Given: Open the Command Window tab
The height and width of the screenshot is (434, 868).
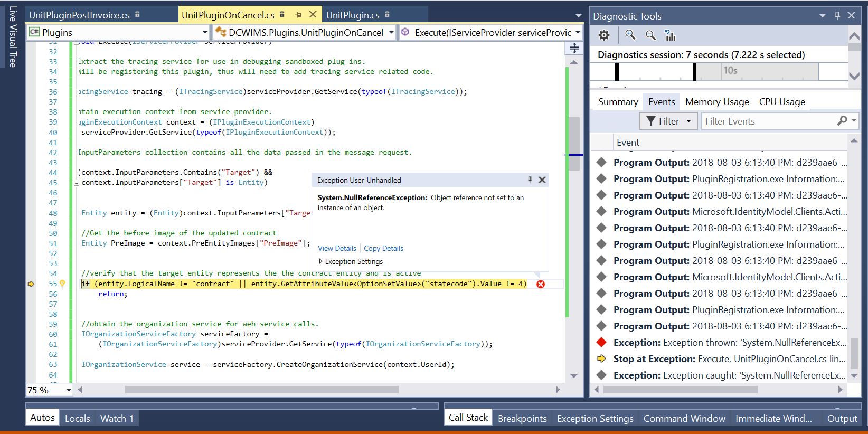Looking at the screenshot, I should pyautogui.click(x=684, y=418).
